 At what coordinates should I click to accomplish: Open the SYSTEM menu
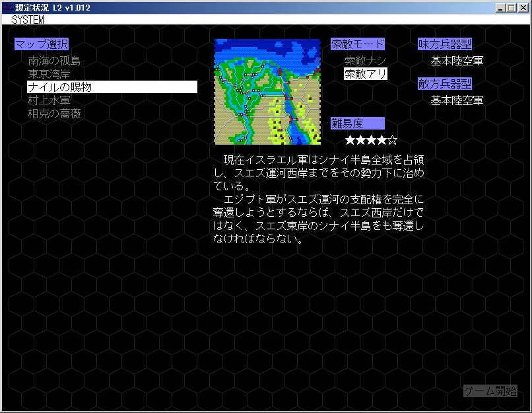pyautogui.click(x=28, y=20)
